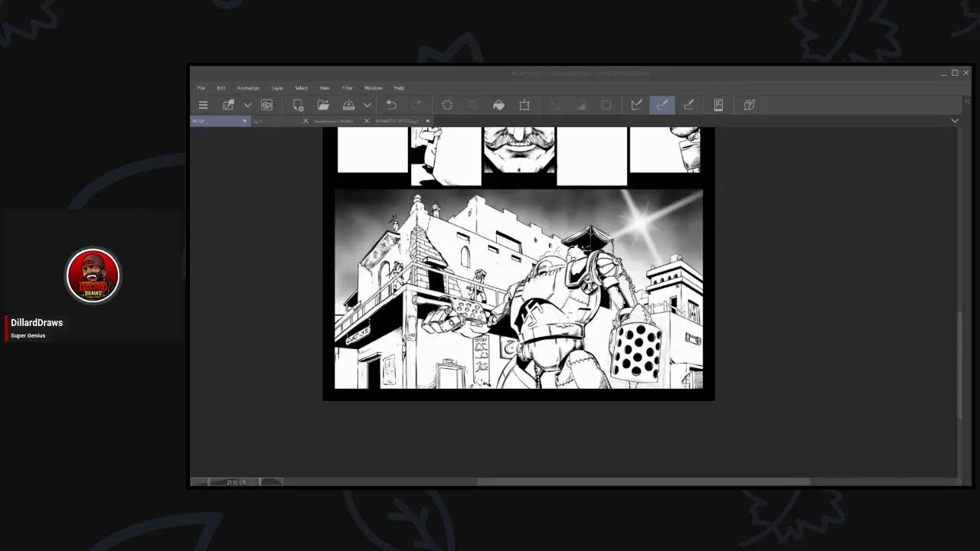
Task: Open the Clip Studio Paint support help icon
Action: (749, 105)
